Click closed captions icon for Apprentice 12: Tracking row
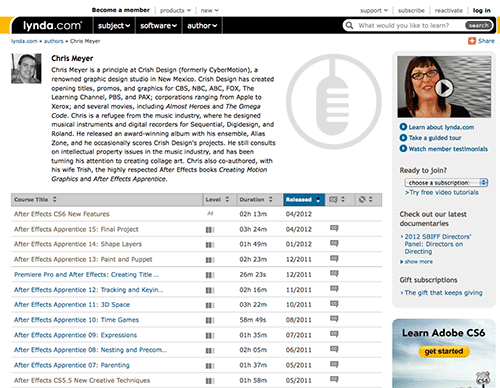 (x=334, y=289)
